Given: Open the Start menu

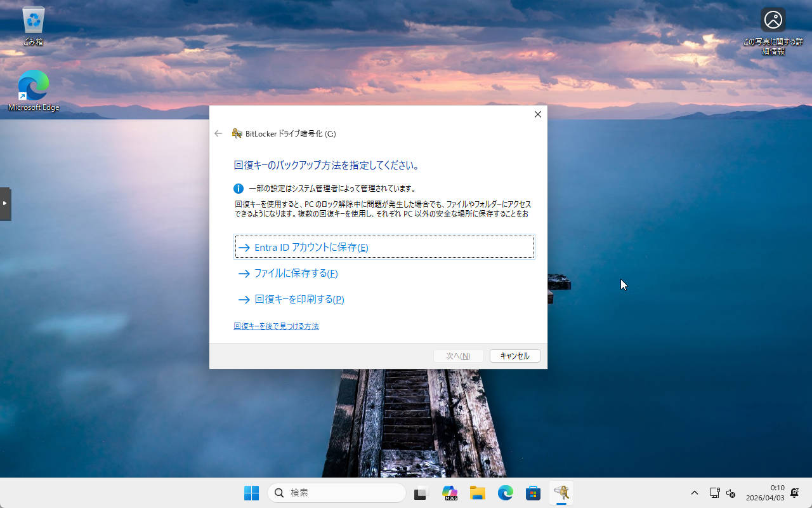Looking at the screenshot, I should (x=251, y=493).
